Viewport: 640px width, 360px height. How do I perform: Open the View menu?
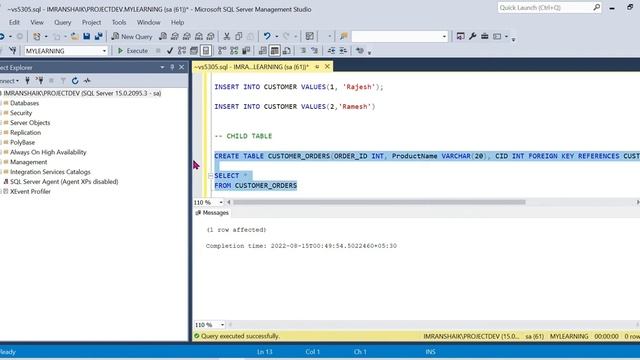pyautogui.click(x=37, y=22)
